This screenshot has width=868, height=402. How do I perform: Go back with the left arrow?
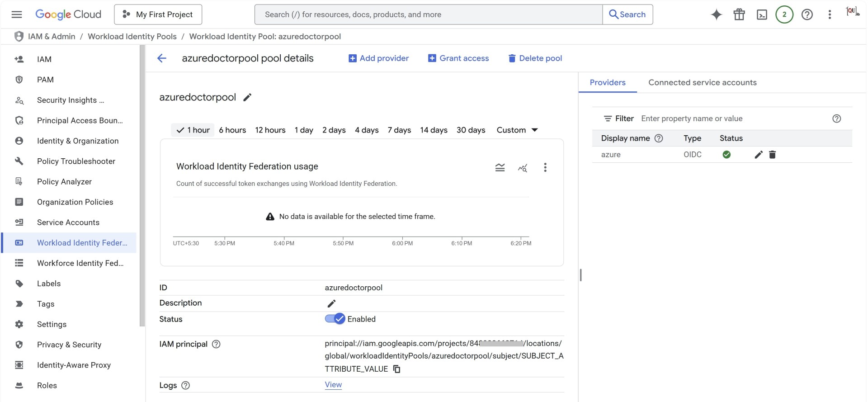click(x=162, y=58)
